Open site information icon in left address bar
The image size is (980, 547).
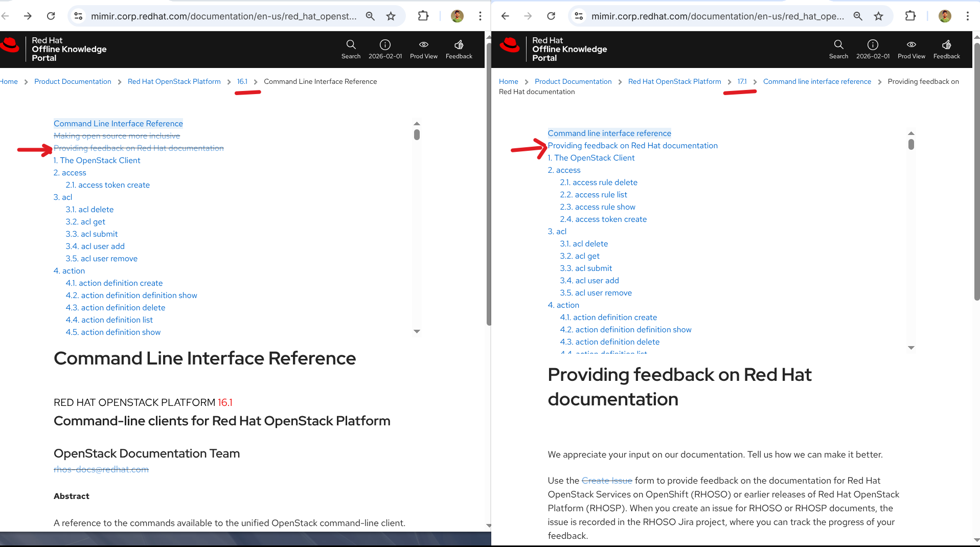(78, 16)
